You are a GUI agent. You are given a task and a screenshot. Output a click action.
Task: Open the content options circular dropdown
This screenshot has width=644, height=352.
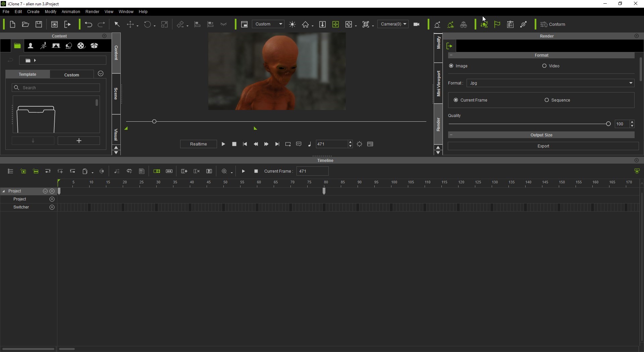tap(101, 74)
